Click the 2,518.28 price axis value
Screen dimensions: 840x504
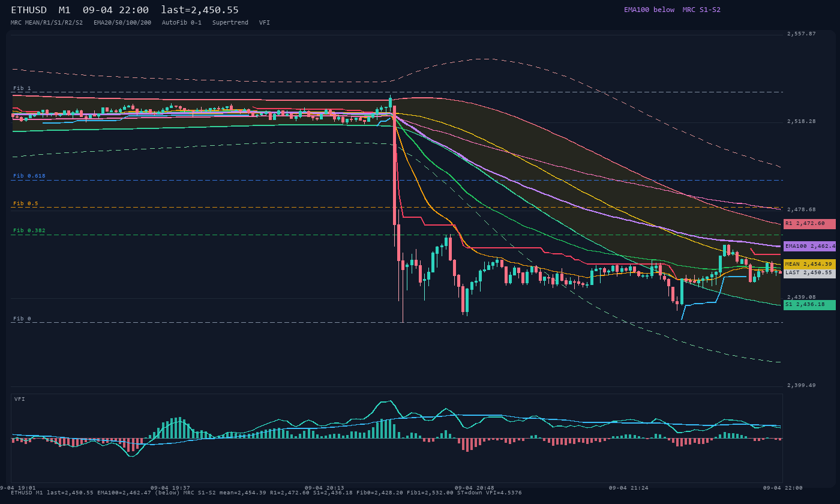(802, 122)
